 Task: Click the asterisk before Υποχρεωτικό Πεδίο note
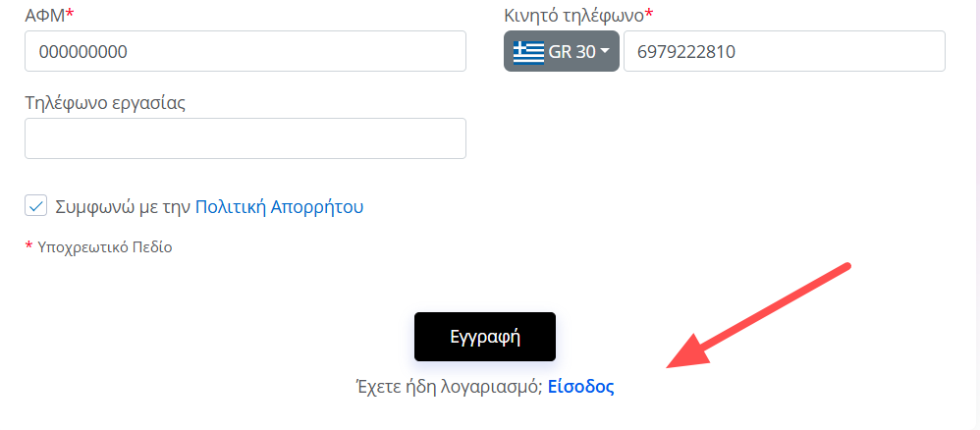coord(28,247)
